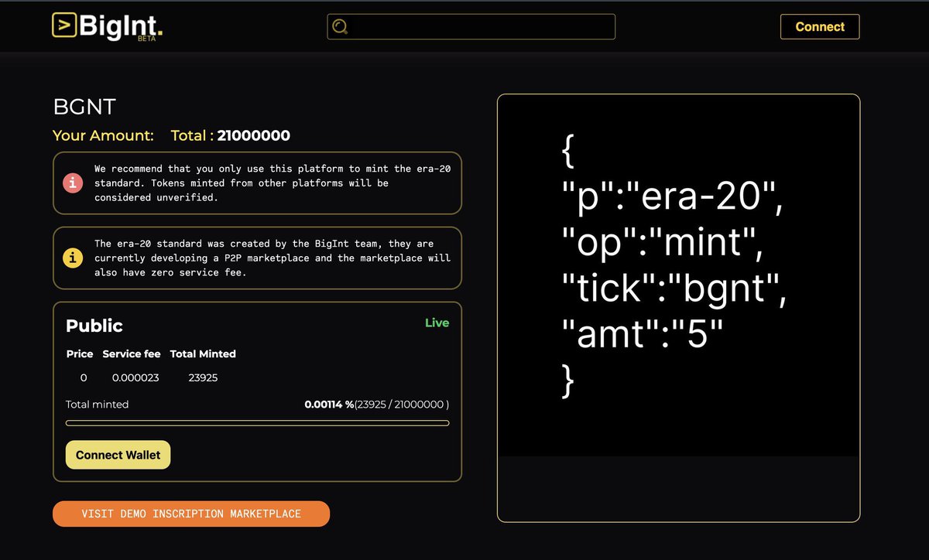Click the service fee value 0.000023

(x=135, y=377)
